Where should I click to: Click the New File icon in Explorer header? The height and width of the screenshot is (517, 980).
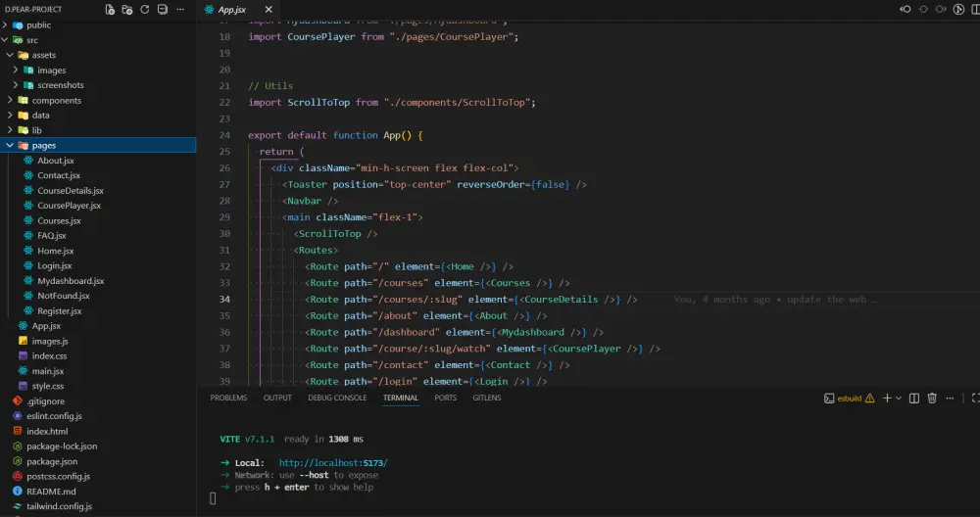[x=110, y=10]
